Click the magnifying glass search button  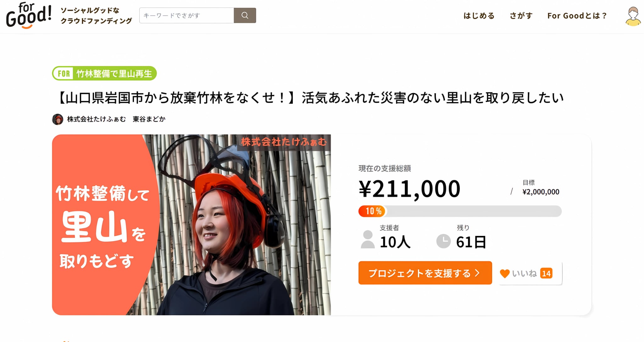coord(245,15)
